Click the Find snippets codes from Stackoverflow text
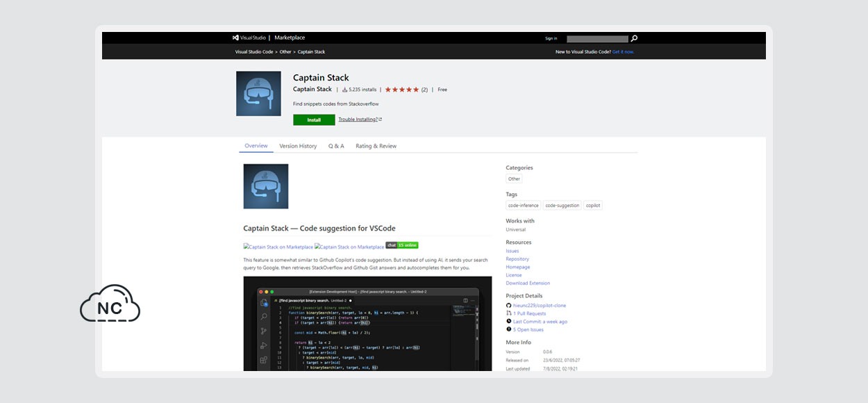Viewport: 868px width, 403px height. click(x=336, y=104)
